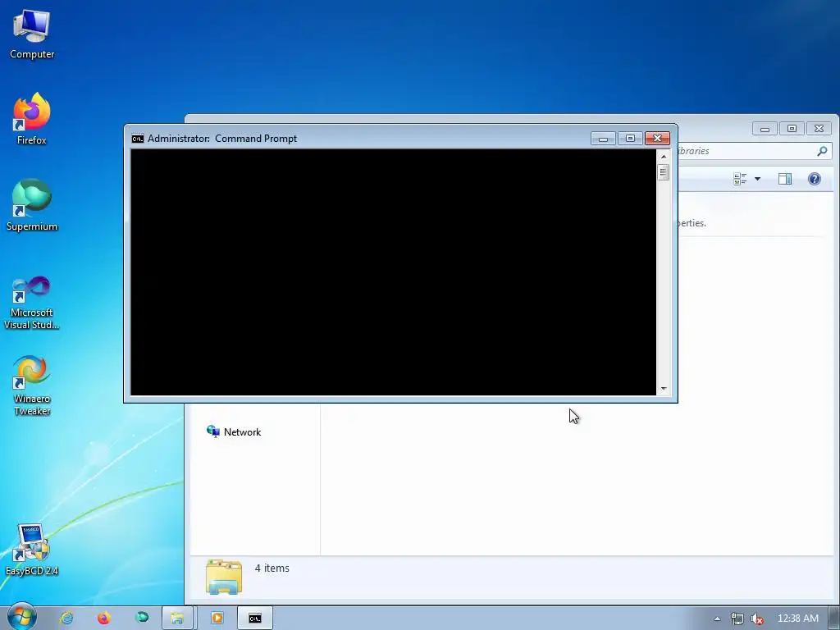Select the Microsoft Visual Studio desktop shortcut
Image resolution: width=840 pixels, height=630 pixels.
pos(32,303)
